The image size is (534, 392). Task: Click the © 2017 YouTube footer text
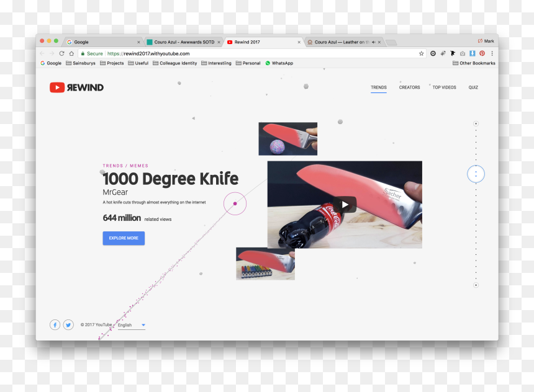(x=96, y=325)
